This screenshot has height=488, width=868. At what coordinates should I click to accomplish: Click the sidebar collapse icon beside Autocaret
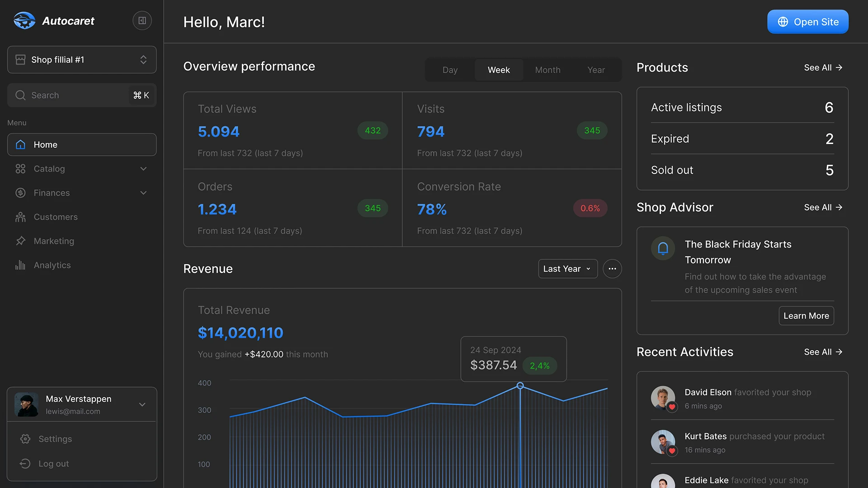point(142,20)
